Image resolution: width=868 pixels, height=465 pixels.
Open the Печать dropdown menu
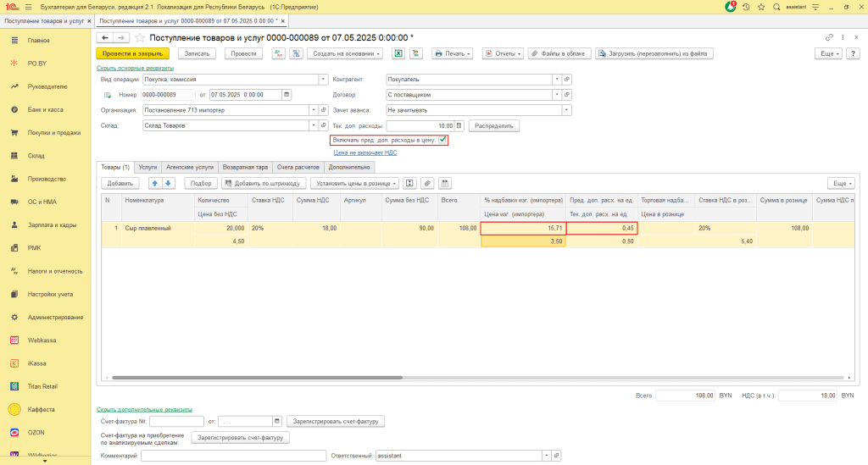pyautogui.click(x=453, y=53)
